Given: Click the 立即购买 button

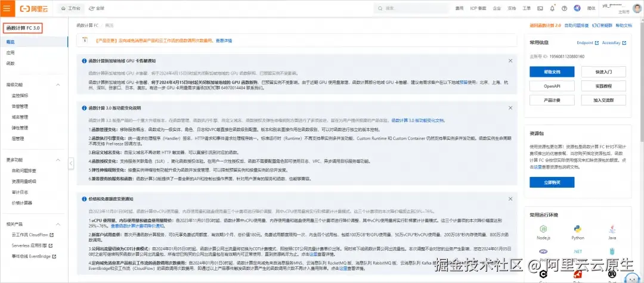Looking at the screenshot, I should (x=552, y=182).
